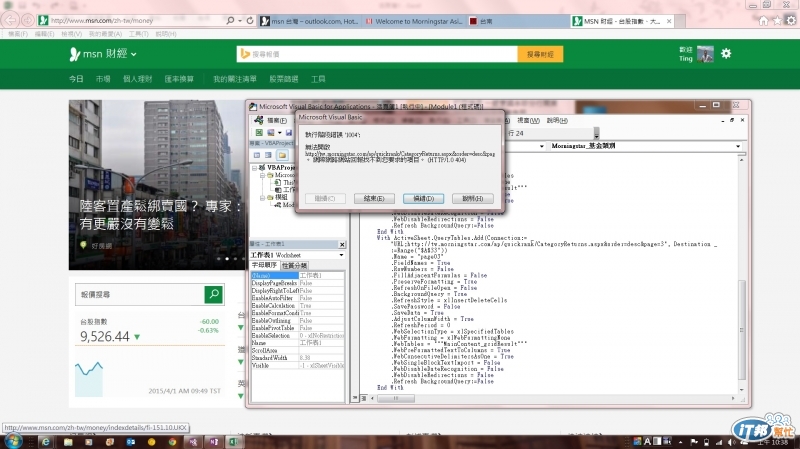Open the IE 檢視(V) menu
The image size is (800, 449).
click(71, 34)
